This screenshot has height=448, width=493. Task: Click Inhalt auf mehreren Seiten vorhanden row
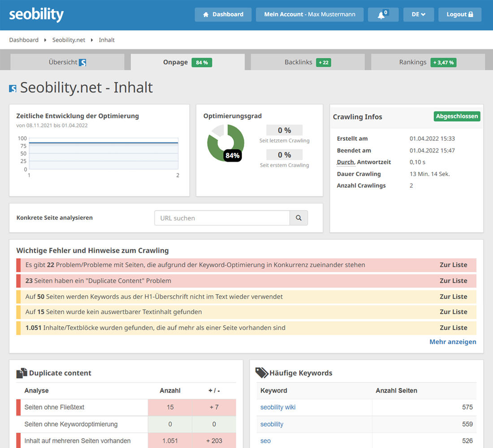pyautogui.click(x=126, y=441)
